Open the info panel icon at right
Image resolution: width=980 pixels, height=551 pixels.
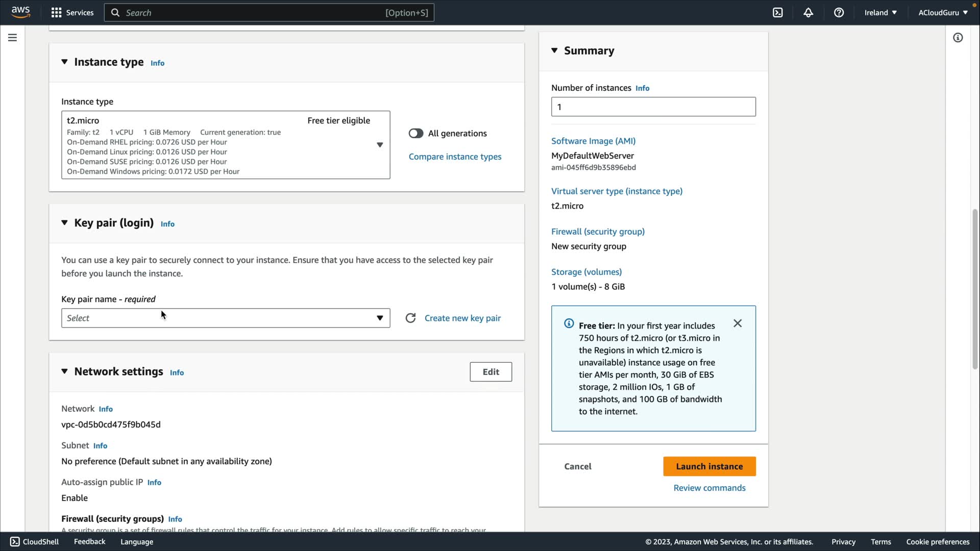(x=958, y=38)
